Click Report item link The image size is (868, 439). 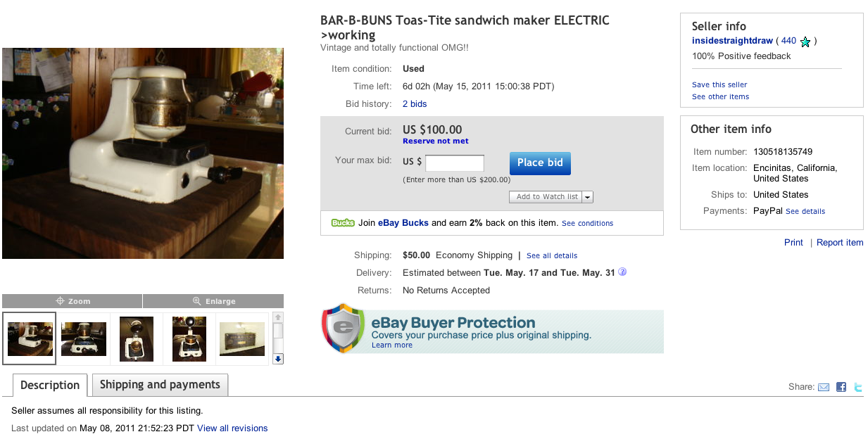840,243
